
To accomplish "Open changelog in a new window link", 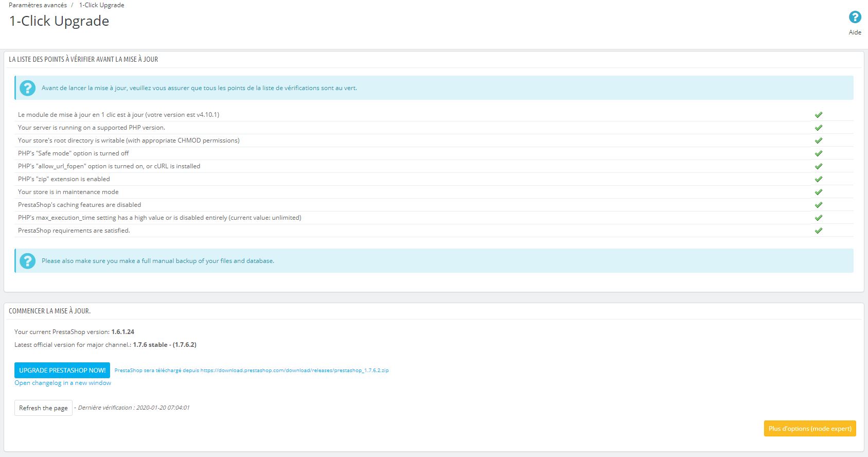I will (63, 383).
